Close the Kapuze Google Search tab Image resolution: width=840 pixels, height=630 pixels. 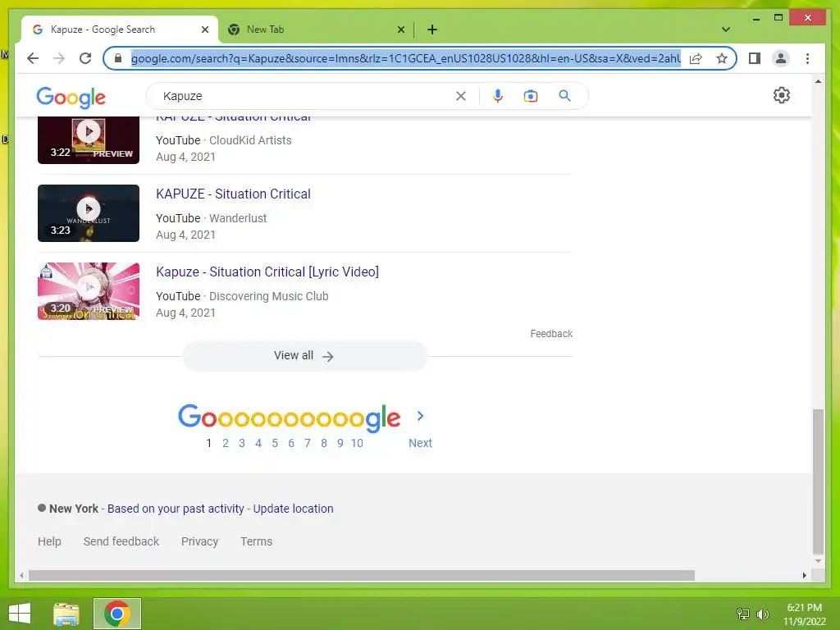[x=204, y=30]
